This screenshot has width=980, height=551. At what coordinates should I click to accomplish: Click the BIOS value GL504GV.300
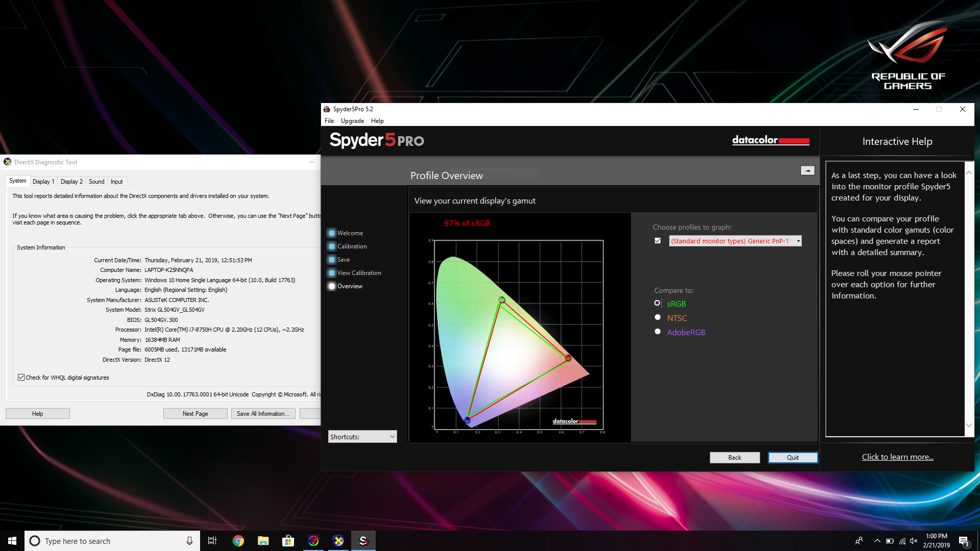[161, 320]
